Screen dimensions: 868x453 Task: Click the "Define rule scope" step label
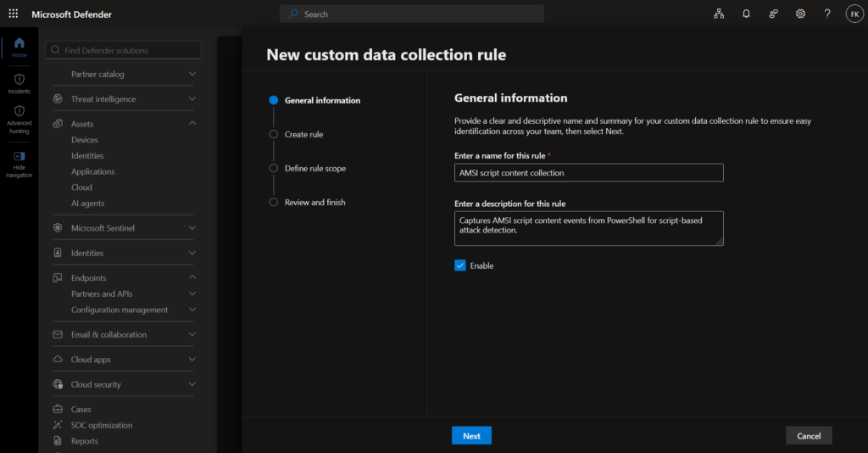click(315, 168)
